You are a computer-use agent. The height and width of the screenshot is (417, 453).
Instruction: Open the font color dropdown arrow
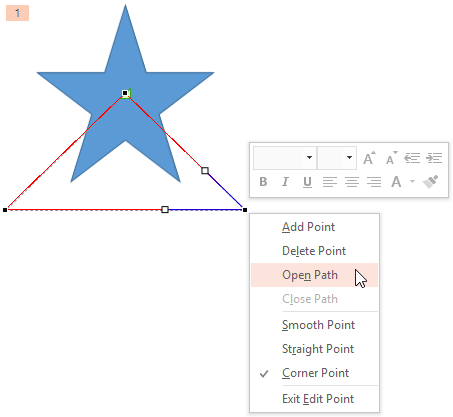[x=412, y=182]
